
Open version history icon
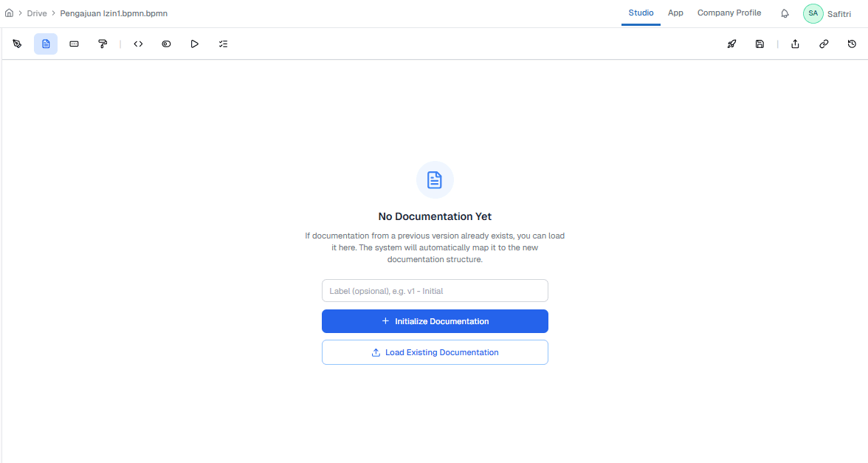[852, 44]
